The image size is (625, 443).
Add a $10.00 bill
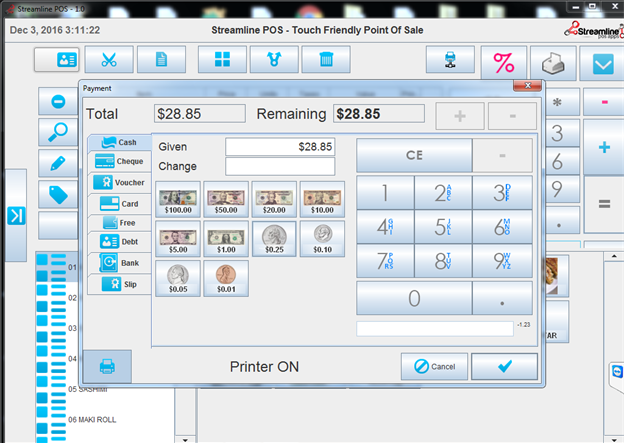point(322,199)
